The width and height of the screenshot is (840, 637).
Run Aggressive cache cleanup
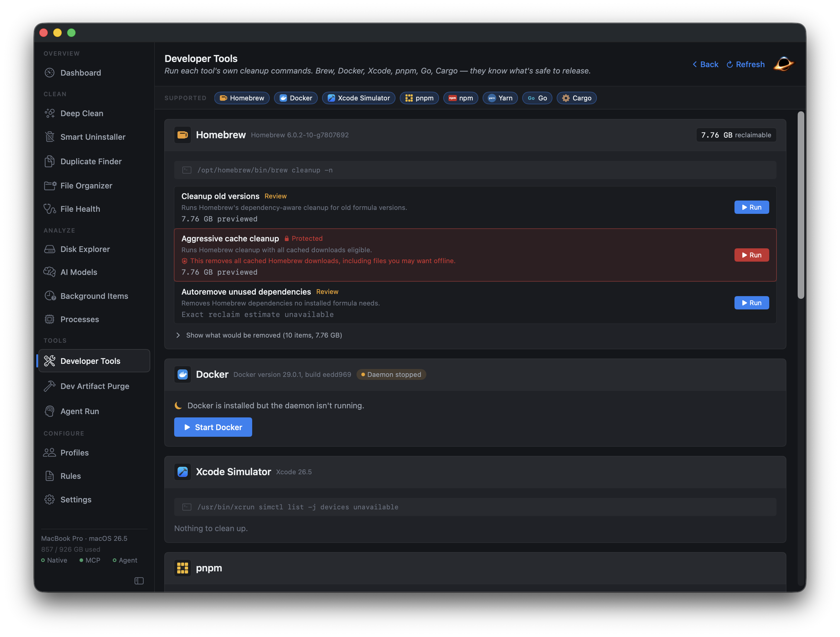(x=751, y=255)
